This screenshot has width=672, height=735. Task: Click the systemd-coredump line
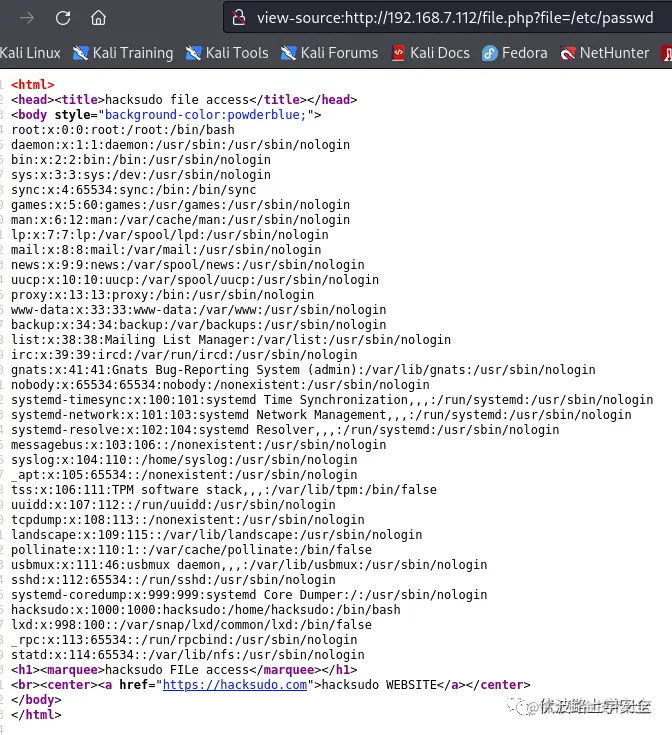[x=249, y=595]
